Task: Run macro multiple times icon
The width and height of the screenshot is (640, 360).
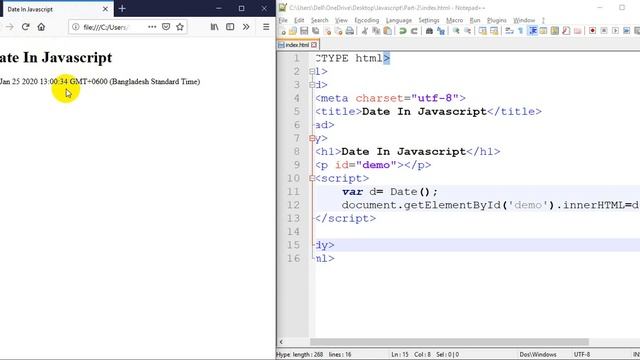Action: [627, 31]
